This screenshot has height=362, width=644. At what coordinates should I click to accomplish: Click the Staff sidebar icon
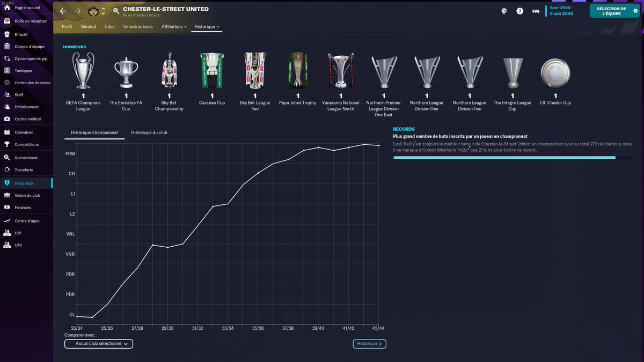[x=7, y=95]
